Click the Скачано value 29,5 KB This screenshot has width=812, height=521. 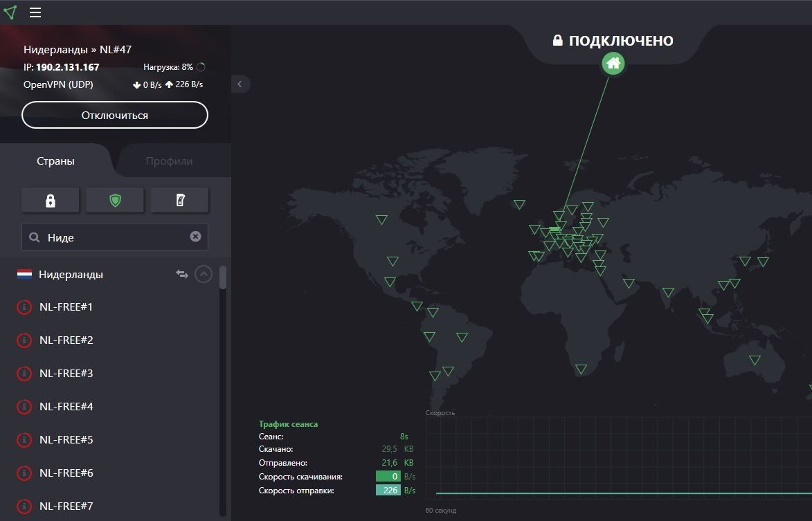(x=397, y=449)
